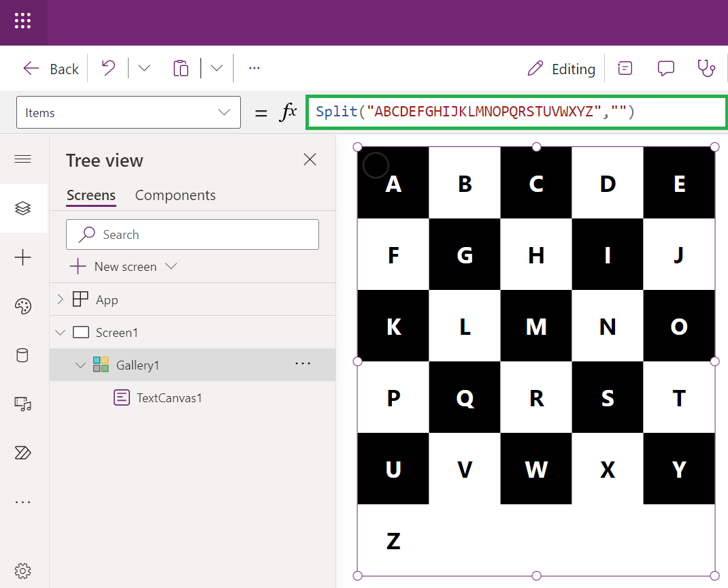The height and width of the screenshot is (588, 728).
Task: Click into the Split formula bar
Action: [x=516, y=112]
